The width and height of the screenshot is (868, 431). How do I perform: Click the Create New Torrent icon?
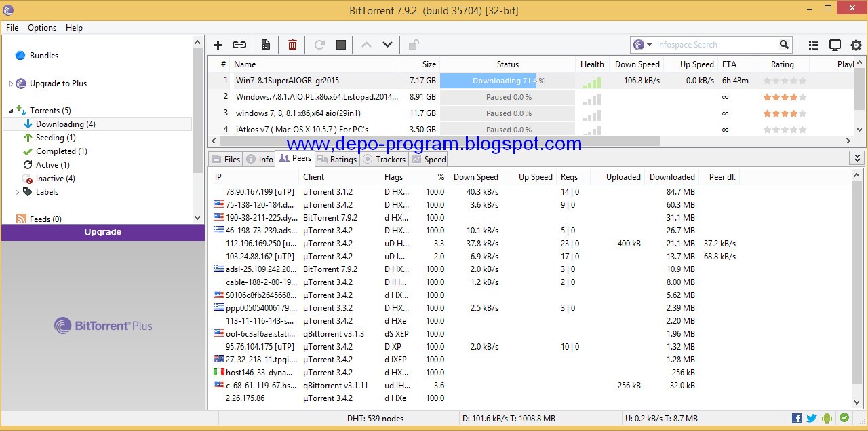pyautogui.click(x=266, y=45)
